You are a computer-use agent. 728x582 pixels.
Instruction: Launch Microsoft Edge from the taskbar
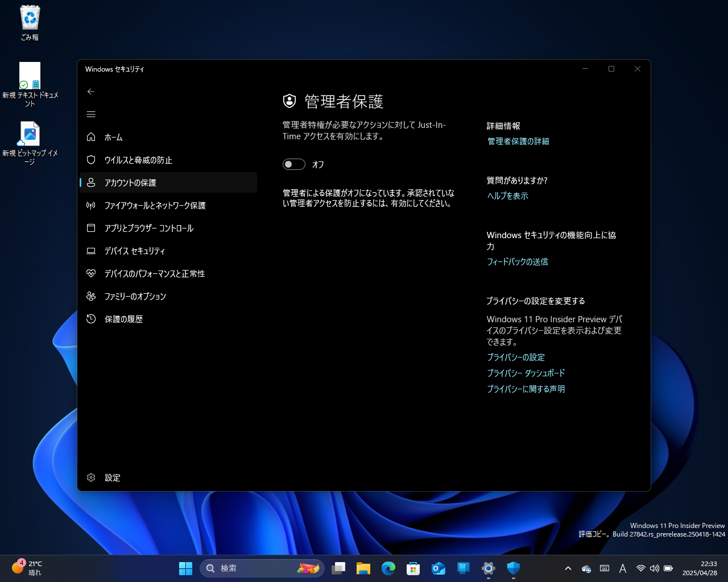pos(388,568)
